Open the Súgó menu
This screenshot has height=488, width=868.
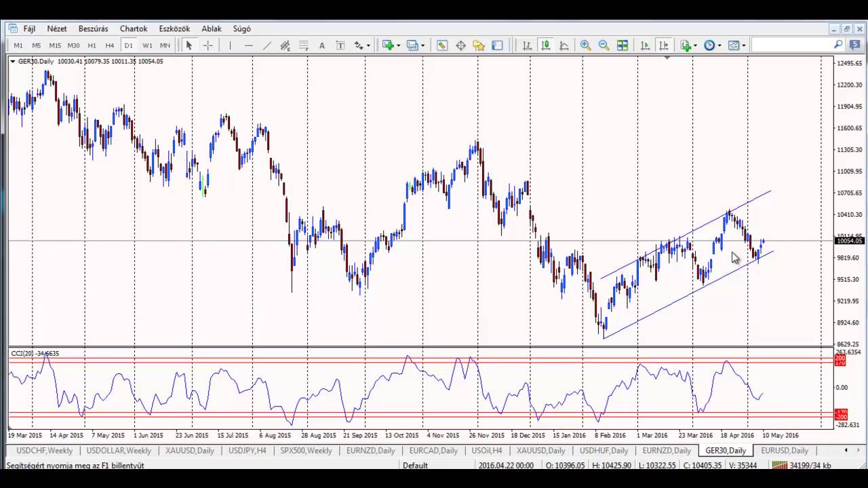click(x=241, y=28)
